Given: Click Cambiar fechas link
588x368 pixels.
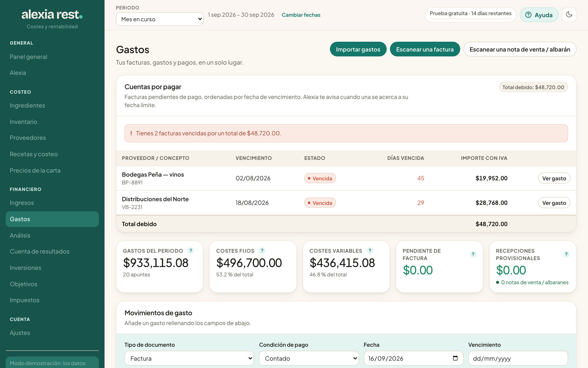Looking at the screenshot, I should coord(301,15).
